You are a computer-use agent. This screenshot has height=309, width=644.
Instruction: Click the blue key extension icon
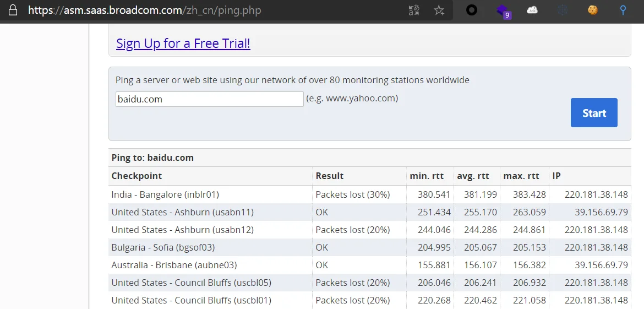pyautogui.click(x=623, y=10)
